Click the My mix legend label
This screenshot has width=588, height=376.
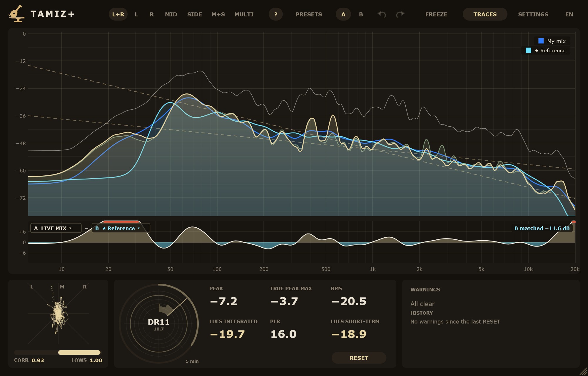point(556,41)
